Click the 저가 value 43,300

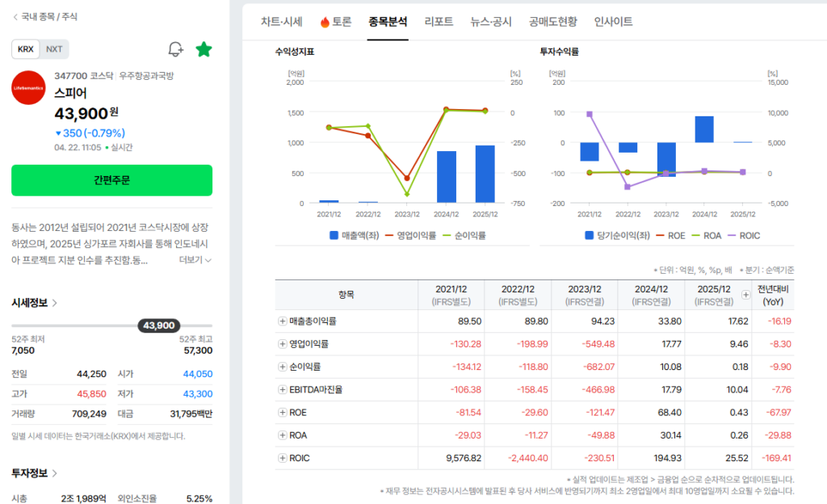198,394
